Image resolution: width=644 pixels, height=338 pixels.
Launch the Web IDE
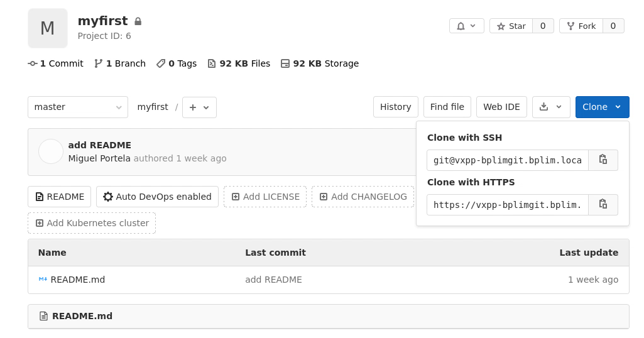click(501, 107)
